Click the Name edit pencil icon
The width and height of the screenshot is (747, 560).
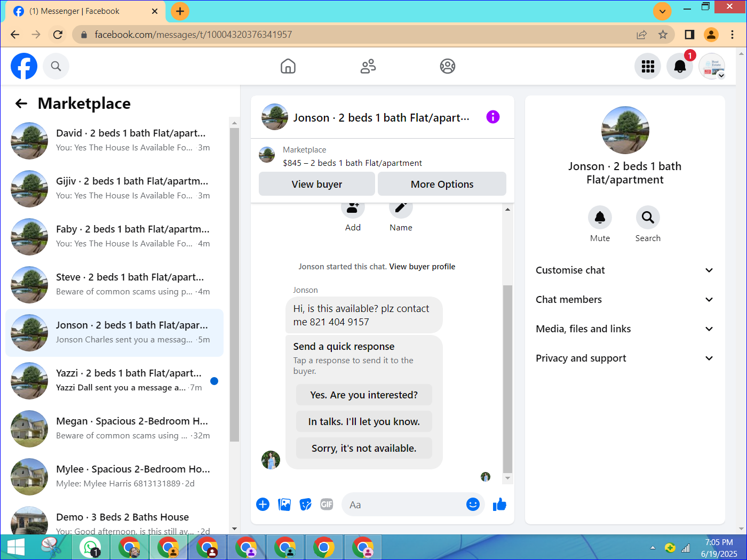pos(401,208)
